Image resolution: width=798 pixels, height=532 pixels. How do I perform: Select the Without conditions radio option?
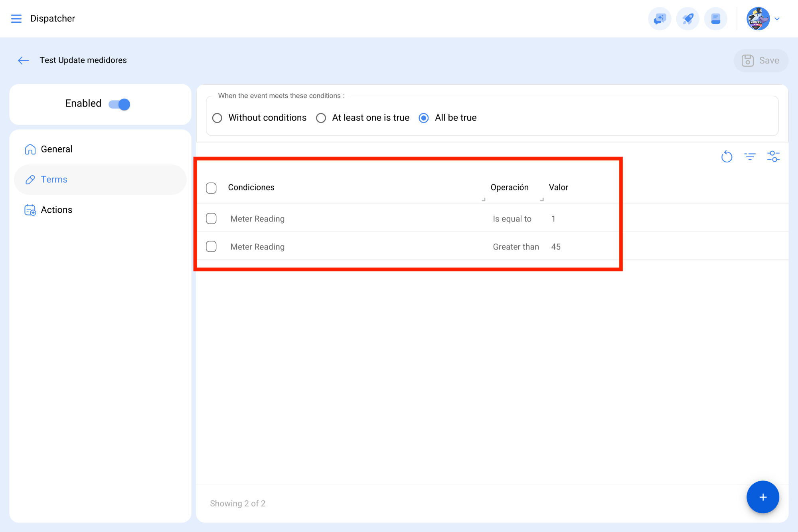[x=217, y=118]
